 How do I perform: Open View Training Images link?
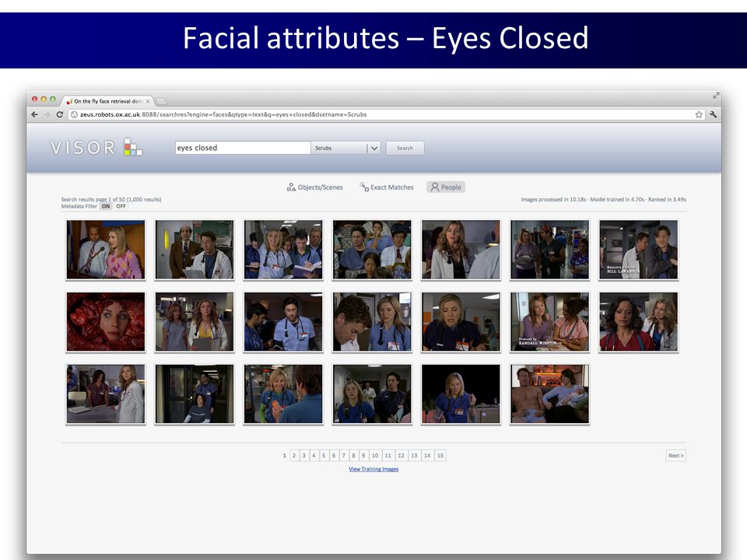[373, 469]
